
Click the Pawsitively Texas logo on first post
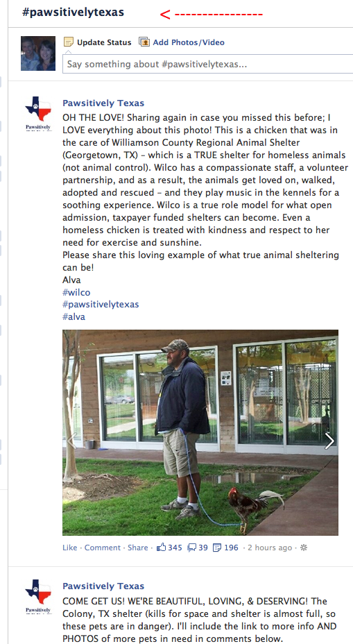point(38,113)
